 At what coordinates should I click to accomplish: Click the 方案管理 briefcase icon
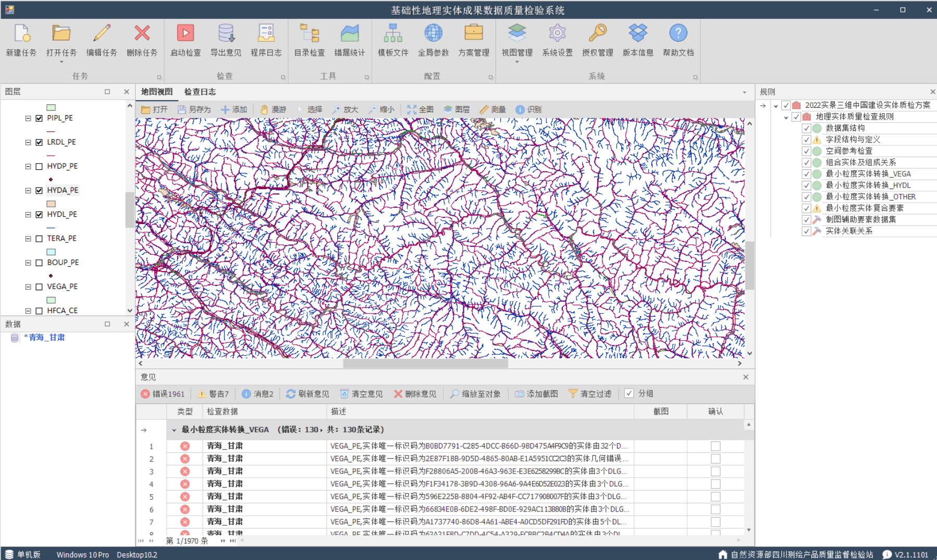coord(474,33)
